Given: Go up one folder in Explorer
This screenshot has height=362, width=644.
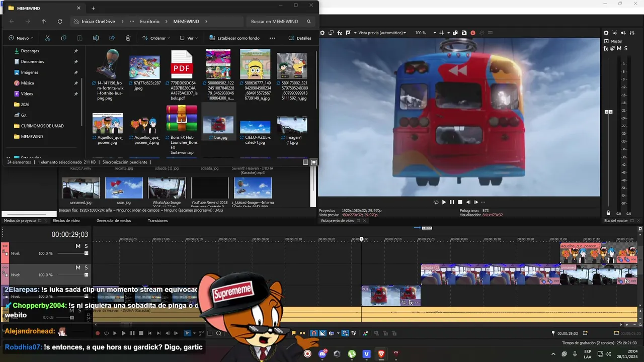Looking at the screenshot, I should (x=44, y=22).
